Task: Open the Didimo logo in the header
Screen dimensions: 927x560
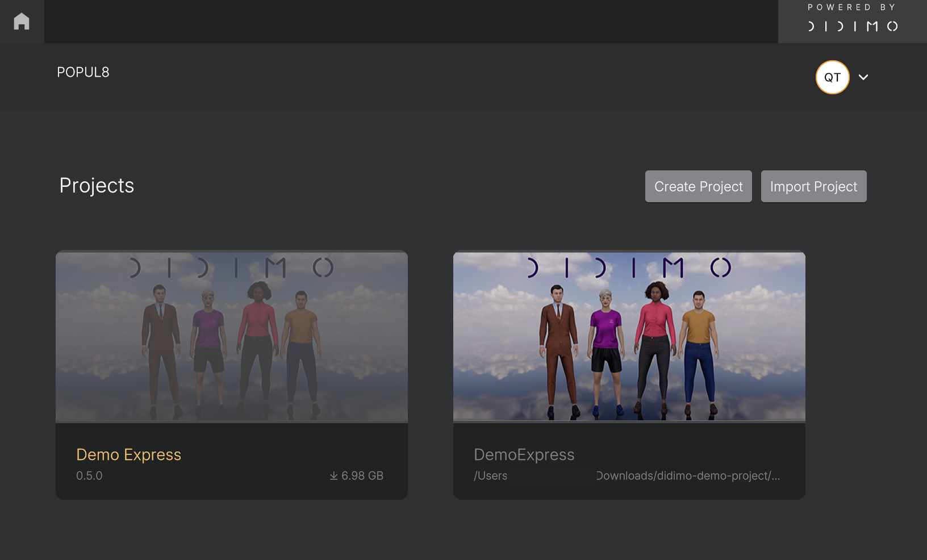Action: point(853,26)
